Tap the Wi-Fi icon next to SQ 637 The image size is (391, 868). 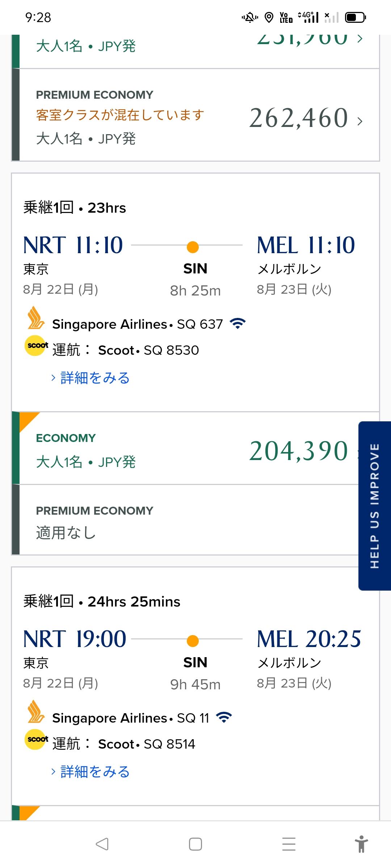(237, 323)
